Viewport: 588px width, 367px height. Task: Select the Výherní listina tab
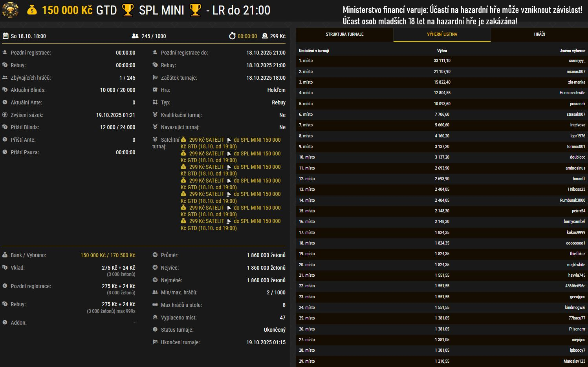[442, 35]
